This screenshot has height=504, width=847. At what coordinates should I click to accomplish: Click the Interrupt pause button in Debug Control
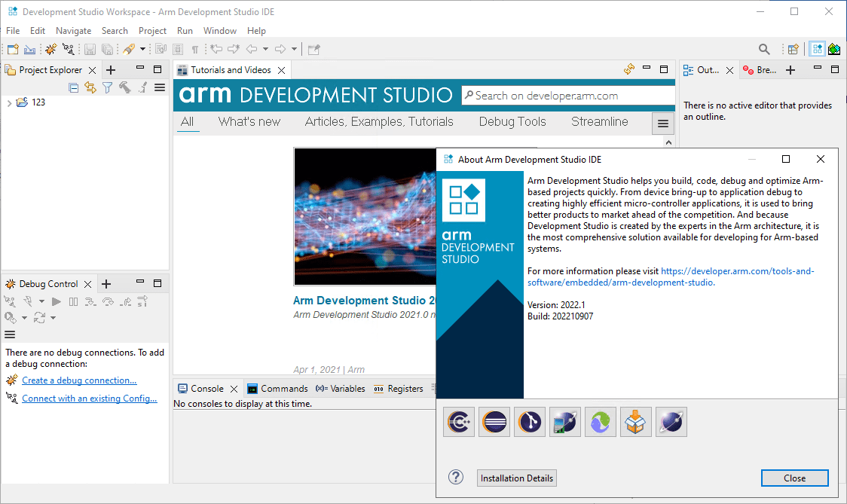click(73, 302)
